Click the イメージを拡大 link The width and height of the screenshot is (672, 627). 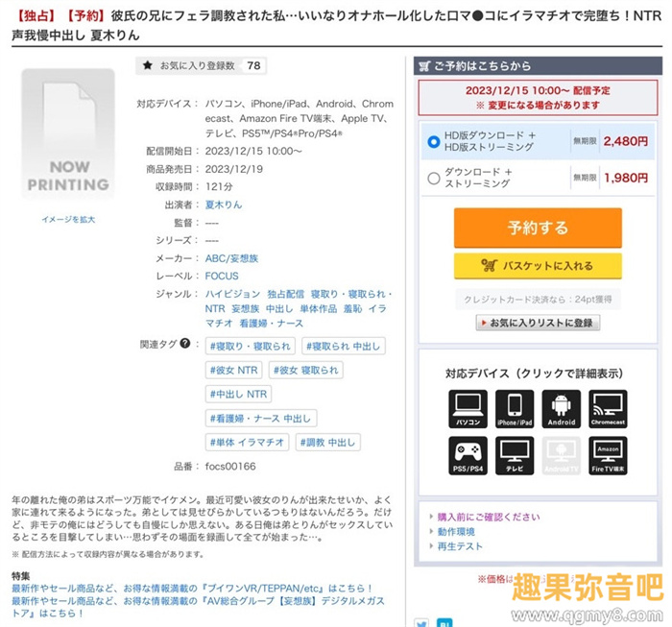68,220
